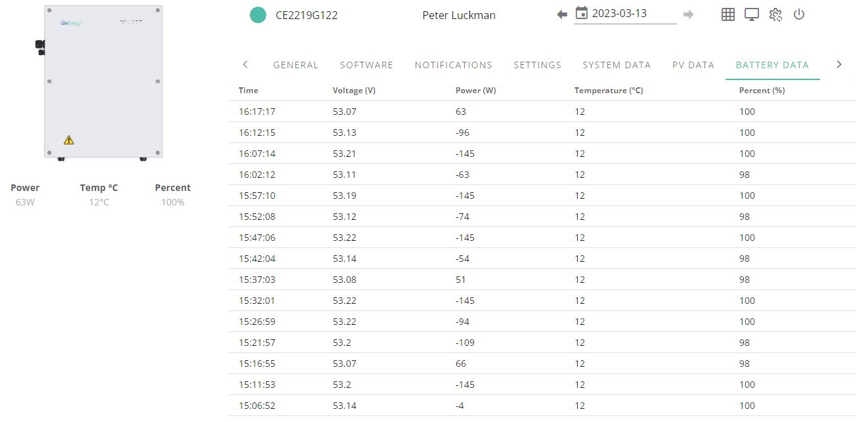
Task: Open the SOFTWARE tab
Action: (366, 65)
